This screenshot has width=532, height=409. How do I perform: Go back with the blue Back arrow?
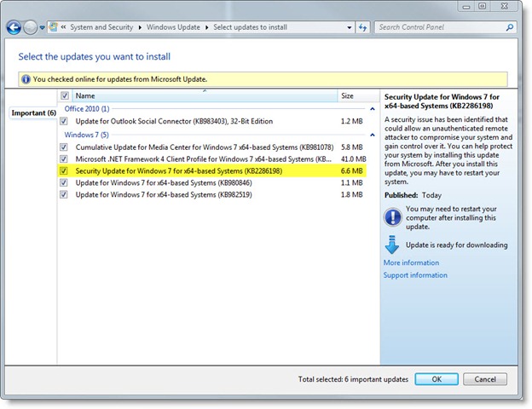[x=14, y=27]
